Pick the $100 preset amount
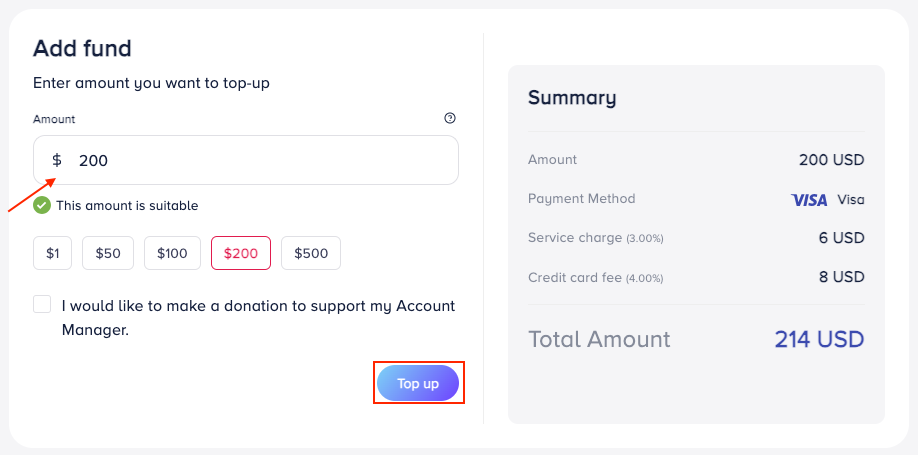 pos(172,253)
